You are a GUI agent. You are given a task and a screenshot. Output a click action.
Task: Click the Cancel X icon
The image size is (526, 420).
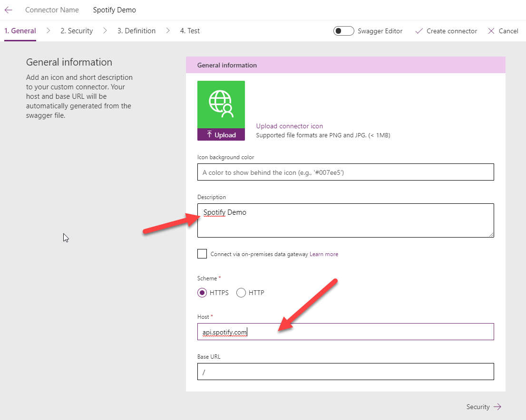[491, 31]
